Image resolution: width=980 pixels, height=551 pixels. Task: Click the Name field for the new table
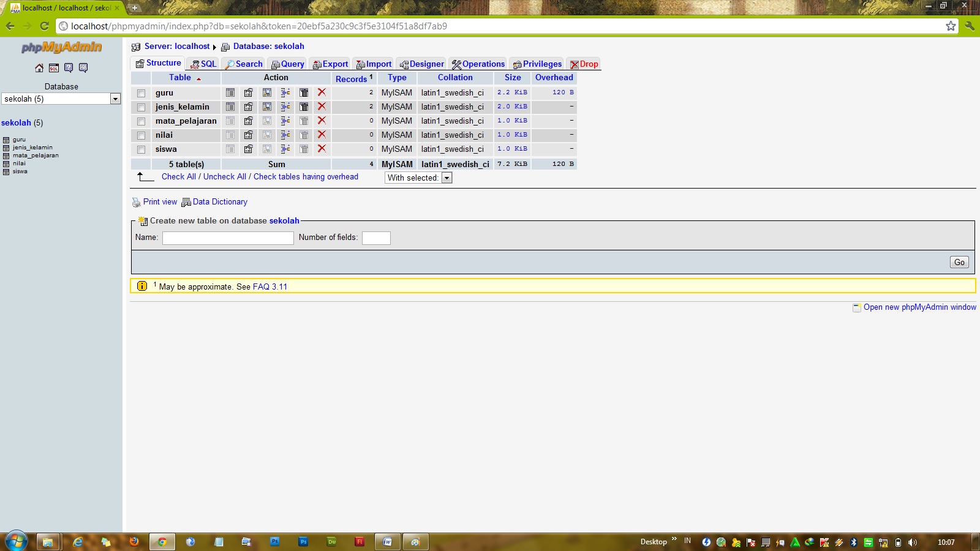[227, 238]
